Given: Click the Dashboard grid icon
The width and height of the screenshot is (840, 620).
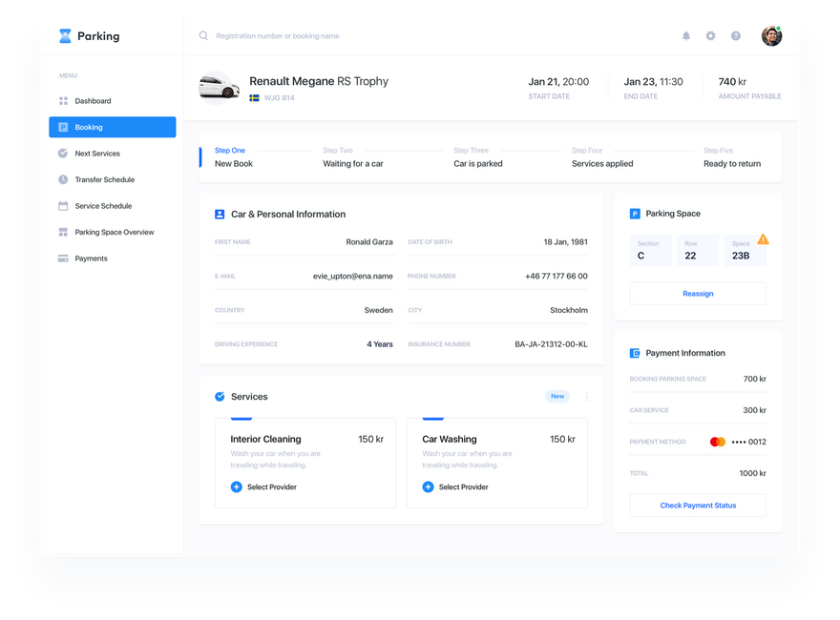Looking at the screenshot, I should click(x=63, y=101).
